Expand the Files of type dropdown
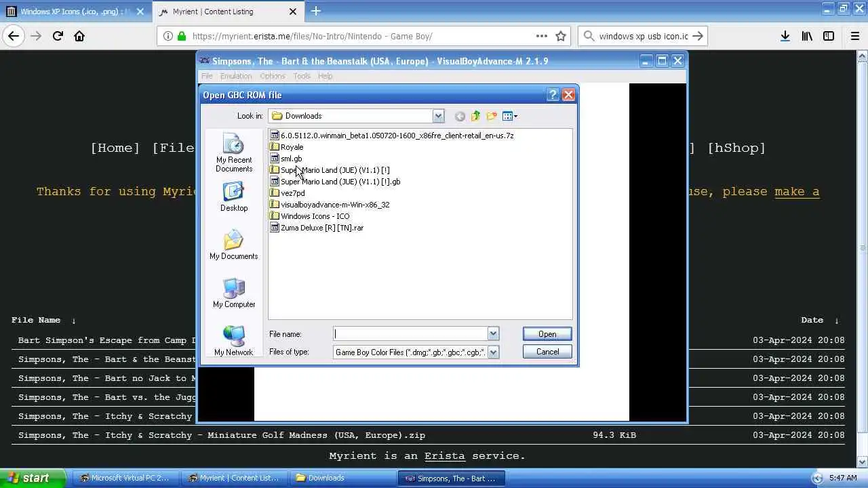This screenshot has height=488, width=868. 493,352
